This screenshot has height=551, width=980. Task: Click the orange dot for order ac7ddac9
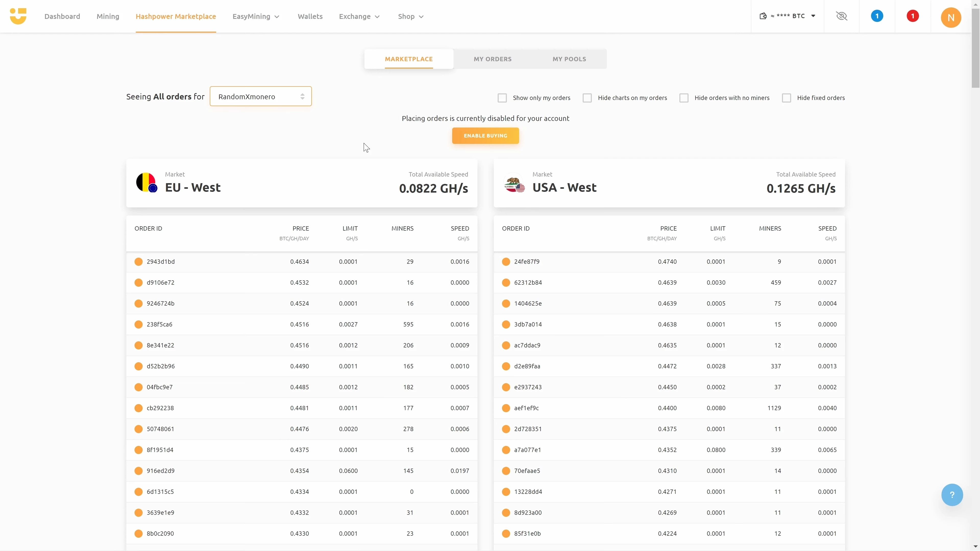tap(506, 345)
